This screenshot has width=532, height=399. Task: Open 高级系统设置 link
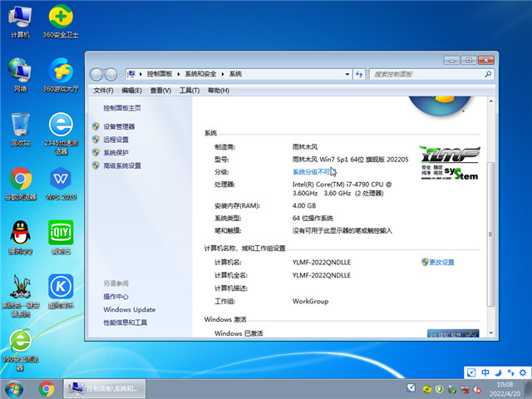pyautogui.click(x=122, y=165)
